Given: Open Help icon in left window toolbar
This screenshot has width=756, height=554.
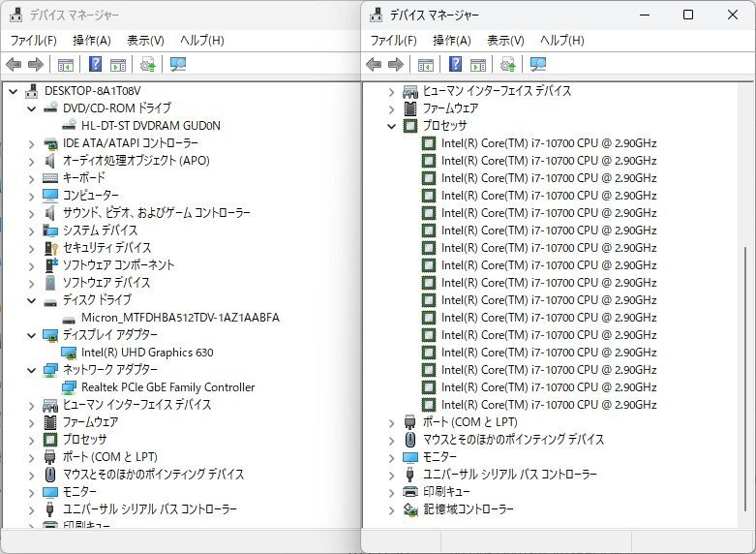Looking at the screenshot, I should click(96, 64).
